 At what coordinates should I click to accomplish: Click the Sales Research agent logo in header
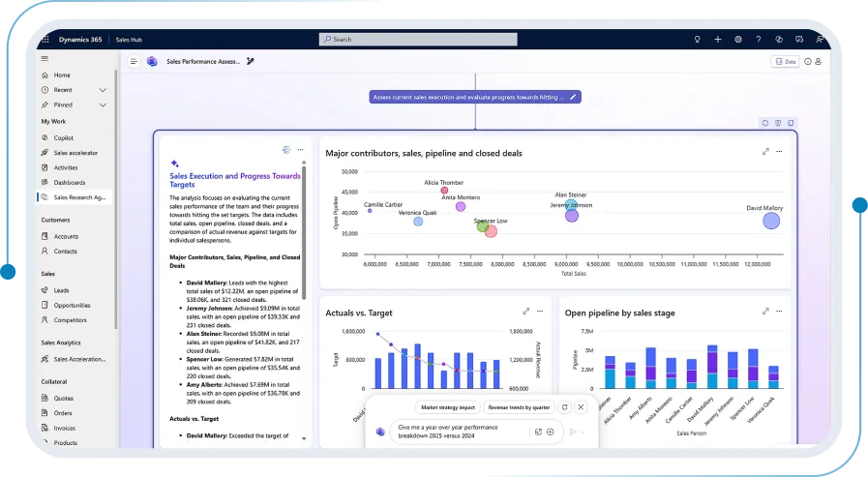click(152, 61)
